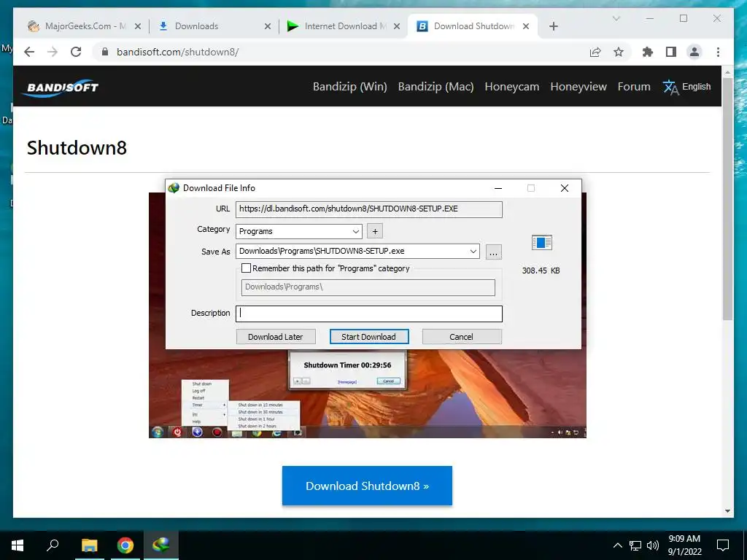Click the site lock icon
The image size is (747, 560).
[x=105, y=52]
